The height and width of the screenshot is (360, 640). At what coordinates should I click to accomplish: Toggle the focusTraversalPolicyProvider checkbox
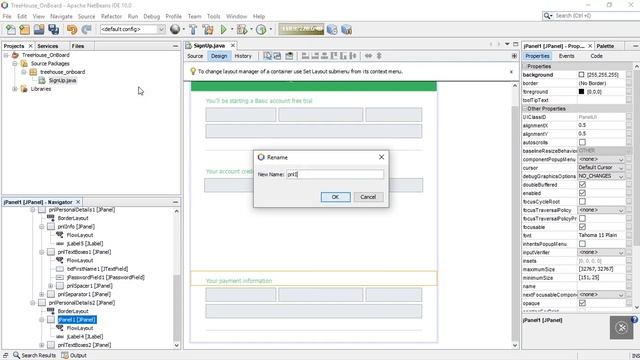(x=582, y=218)
